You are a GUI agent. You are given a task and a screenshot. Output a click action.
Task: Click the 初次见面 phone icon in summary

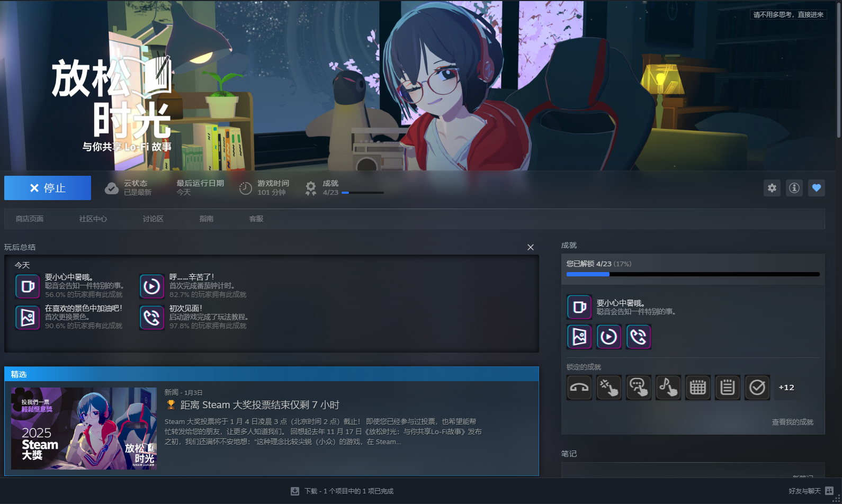click(152, 318)
